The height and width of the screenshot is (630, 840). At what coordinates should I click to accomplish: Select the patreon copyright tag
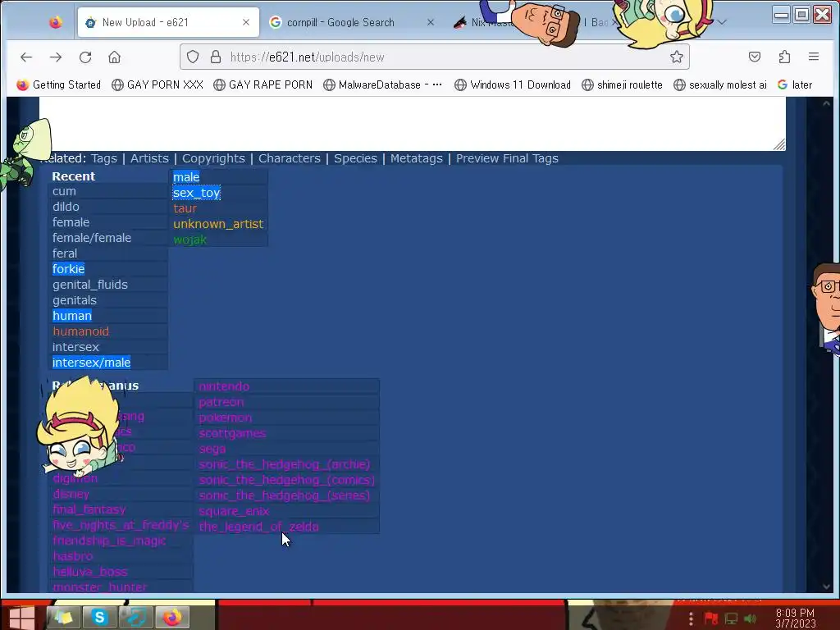(x=221, y=402)
